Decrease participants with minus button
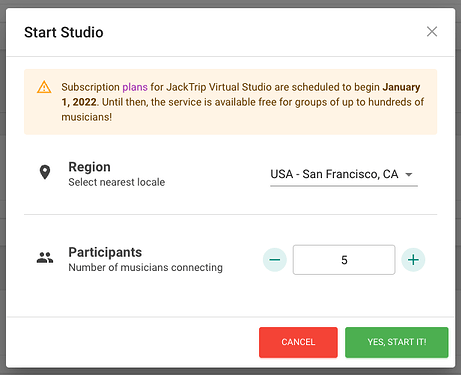 coord(275,260)
